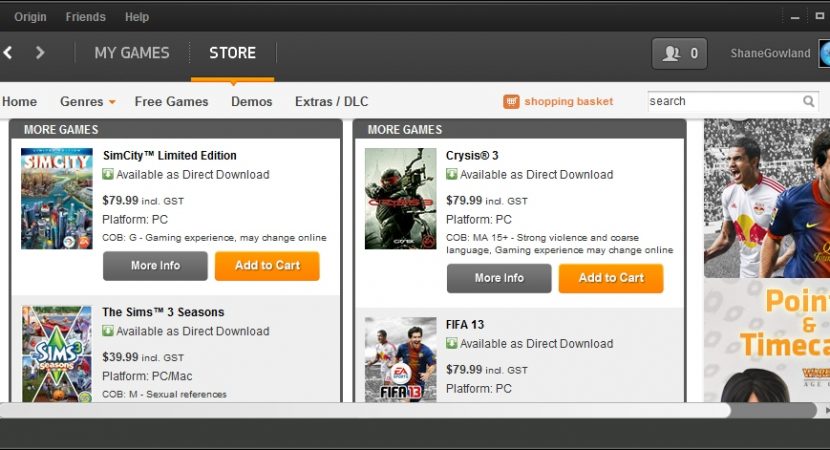830x450 pixels.
Task: View More Info for Crysis 3
Action: pos(499,278)
